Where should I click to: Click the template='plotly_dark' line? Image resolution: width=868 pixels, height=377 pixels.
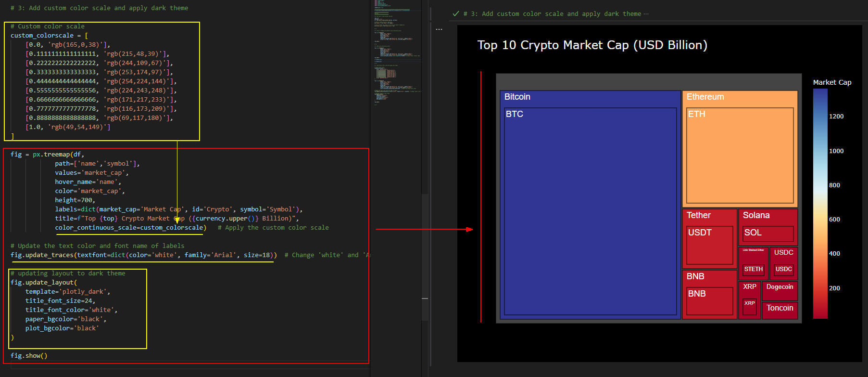tap(68, 292)
